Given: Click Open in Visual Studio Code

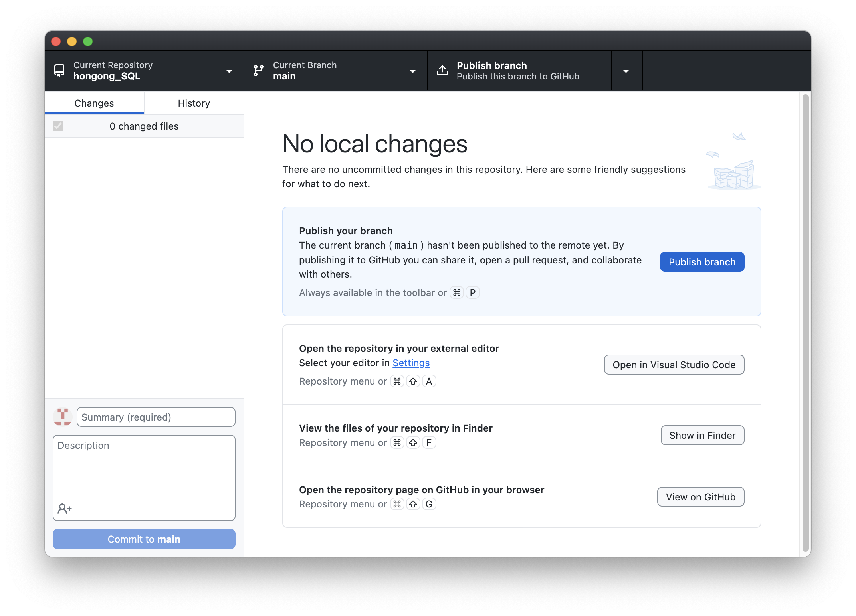Looking at the screenshot, I should tap(674, 365).
